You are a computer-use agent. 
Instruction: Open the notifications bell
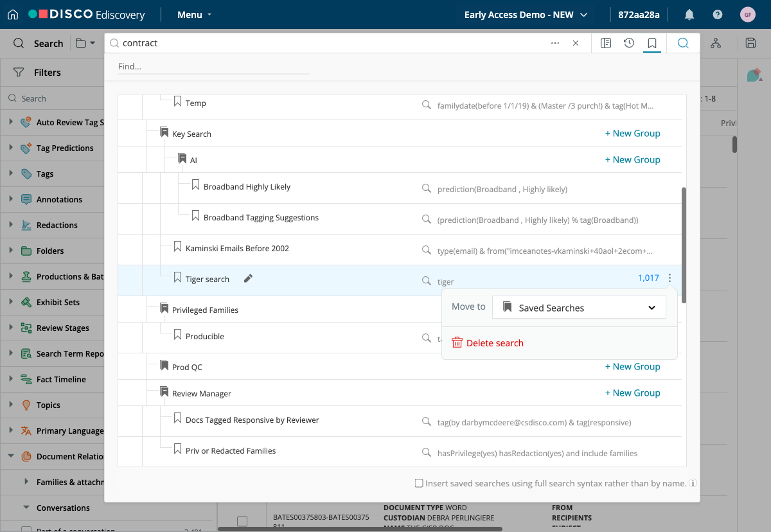[689, 15]
